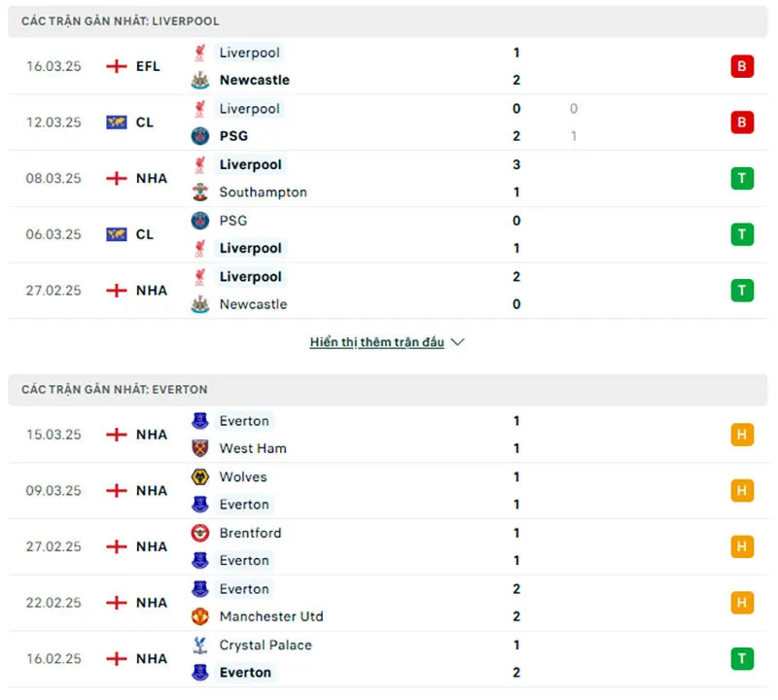Open the CL competition label on 12.03.25

[144, 122]
